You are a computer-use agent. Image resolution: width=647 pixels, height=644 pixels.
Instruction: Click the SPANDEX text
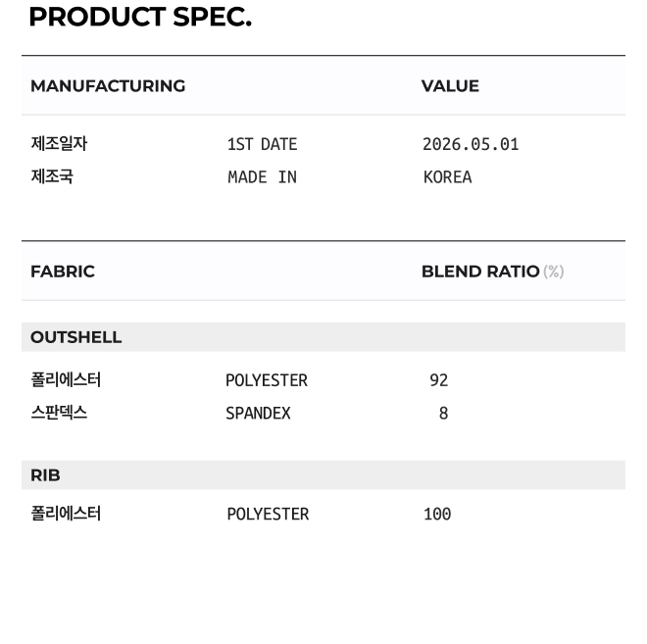click(258, 414)
